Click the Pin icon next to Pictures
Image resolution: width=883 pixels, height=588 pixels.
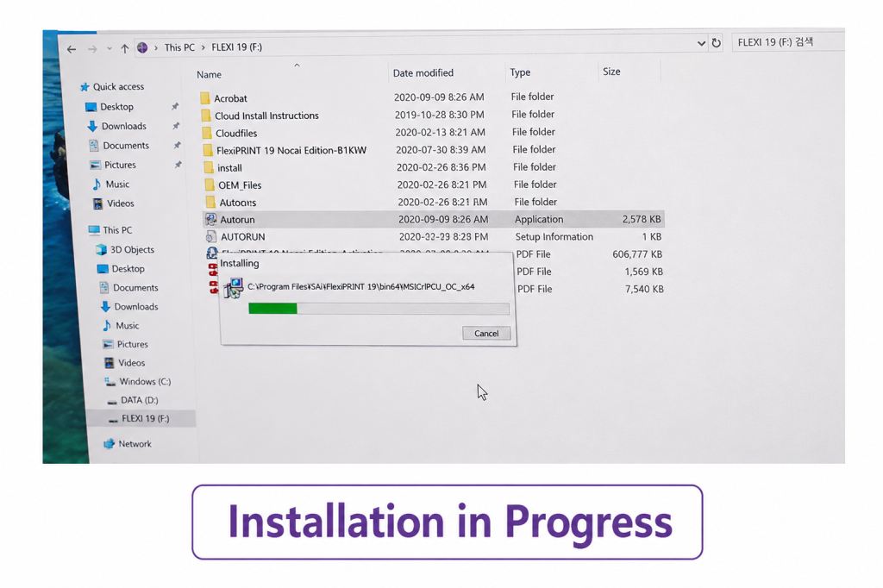tap(178, 165)
